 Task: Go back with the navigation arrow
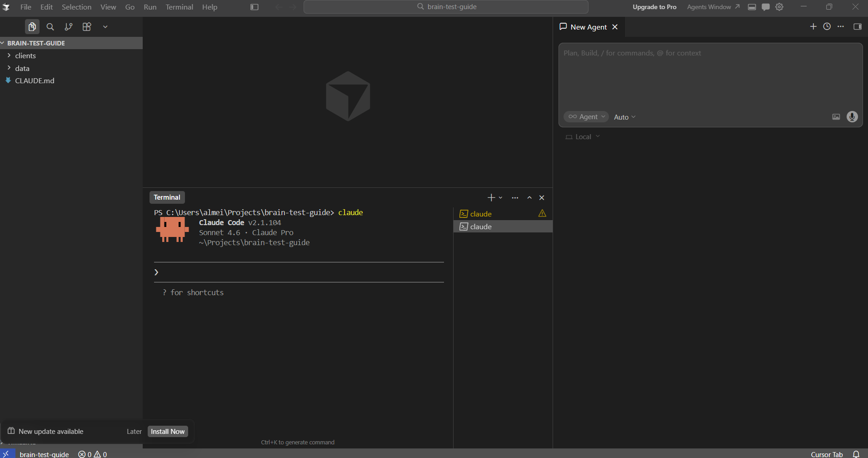(279, 7)
